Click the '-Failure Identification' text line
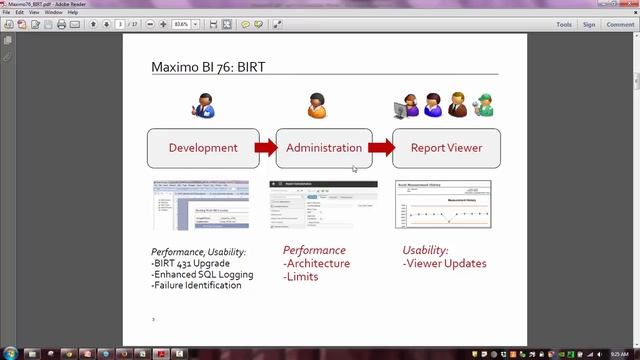The image size is (640, 360). point(196,285)
